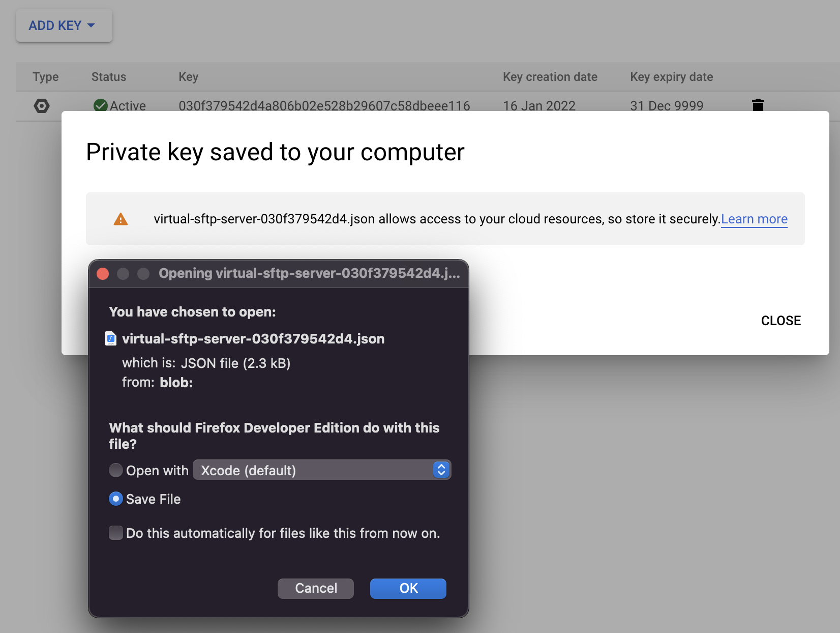
Task: Click the Key expiry date header
Action: pyautogui.click(x=671, y=77)
